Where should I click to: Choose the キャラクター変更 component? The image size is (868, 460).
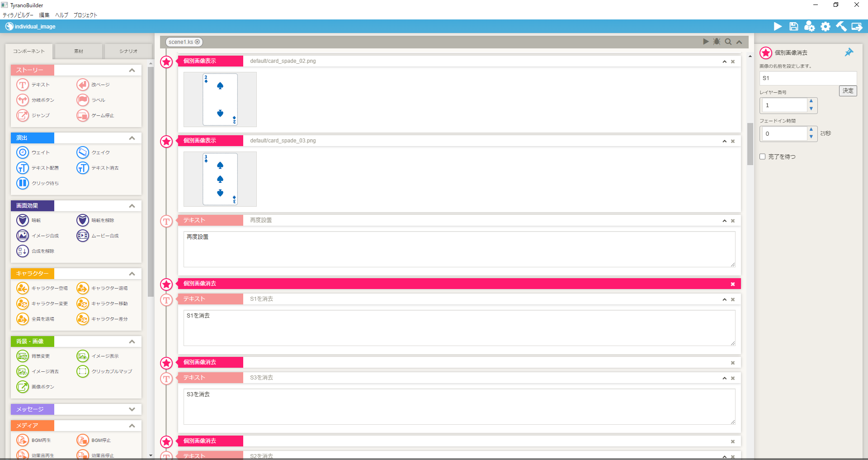pyautogui.click(x=42, y=304)
